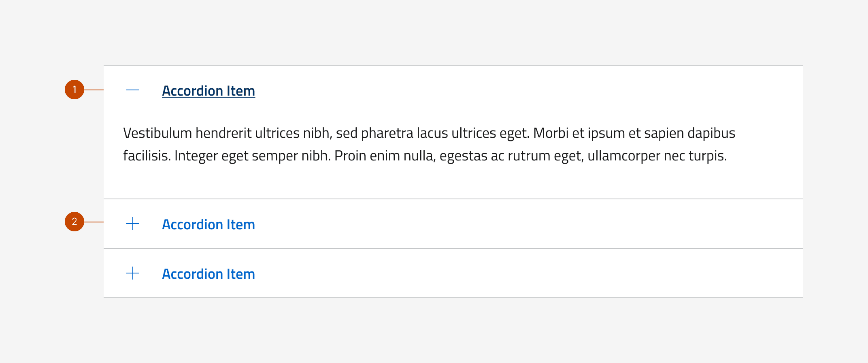Click the paragraph line starting "Vestibulum hendrerit"
The width and height of the screenshot is (868, 363).
(429, 133)
